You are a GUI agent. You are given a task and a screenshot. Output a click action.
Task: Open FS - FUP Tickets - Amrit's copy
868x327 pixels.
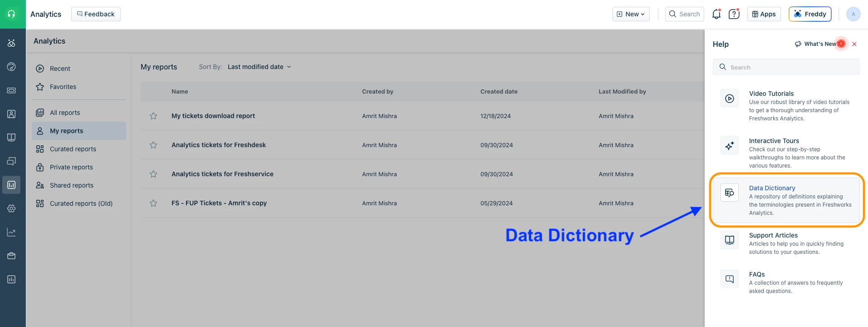[219, 203]
